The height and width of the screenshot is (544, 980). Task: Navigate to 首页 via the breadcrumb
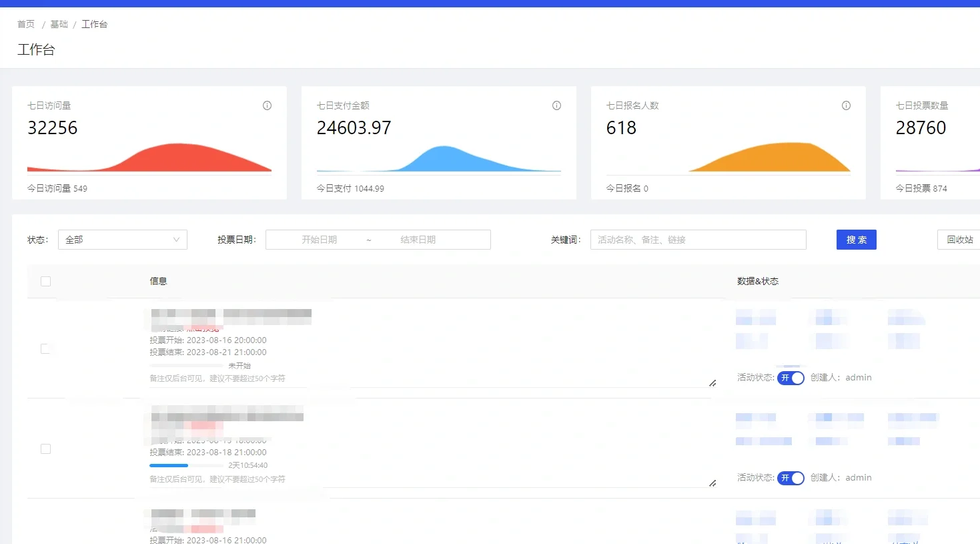point(25,24)
